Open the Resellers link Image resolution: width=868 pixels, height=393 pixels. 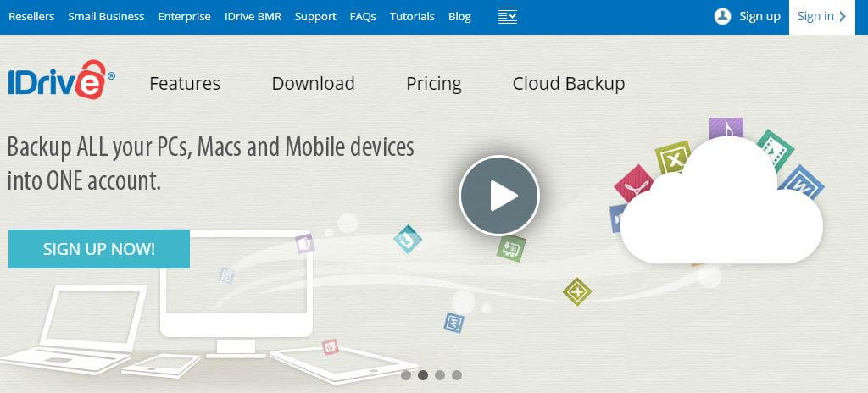pos(31,17)
